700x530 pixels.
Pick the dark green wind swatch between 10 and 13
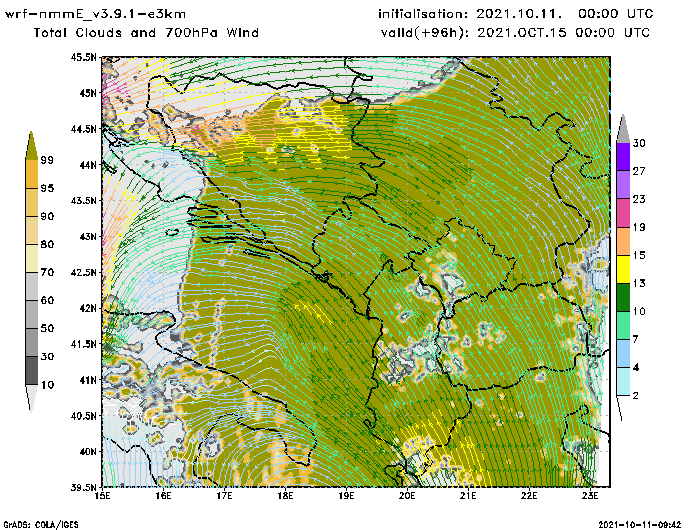pyautogui.click(x=623, y=297)
